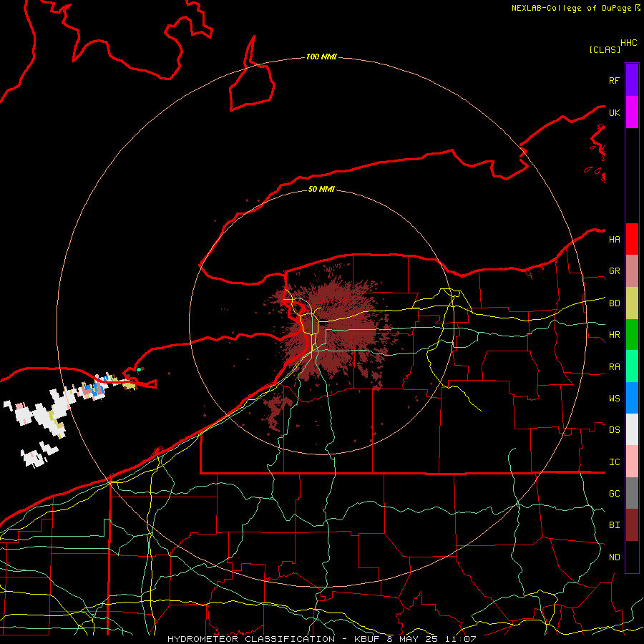The width and height of the screenshot is (644, 644).
Task: Click the DS white legend swatch
Action: point(632,429)
